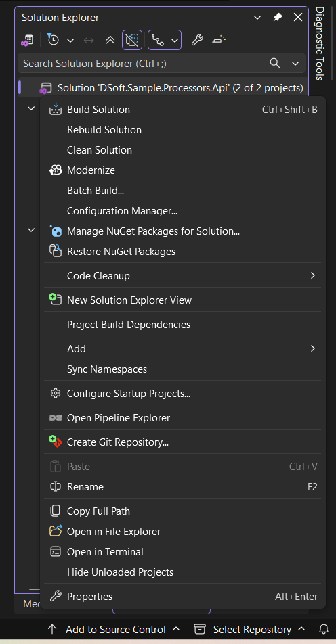Select Rebuild Solution
336x644 pixels.
(x=183, y=130)
